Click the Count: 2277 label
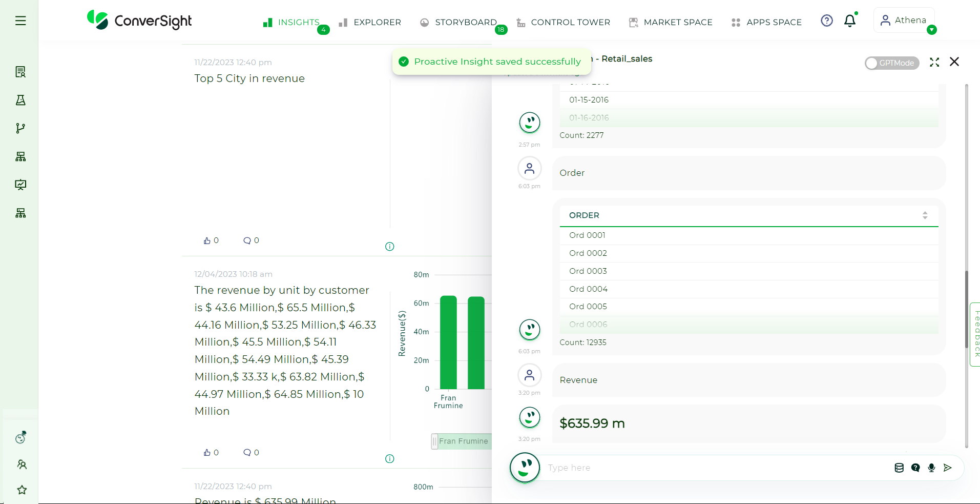The image size is (980, 504). [581, 135]
